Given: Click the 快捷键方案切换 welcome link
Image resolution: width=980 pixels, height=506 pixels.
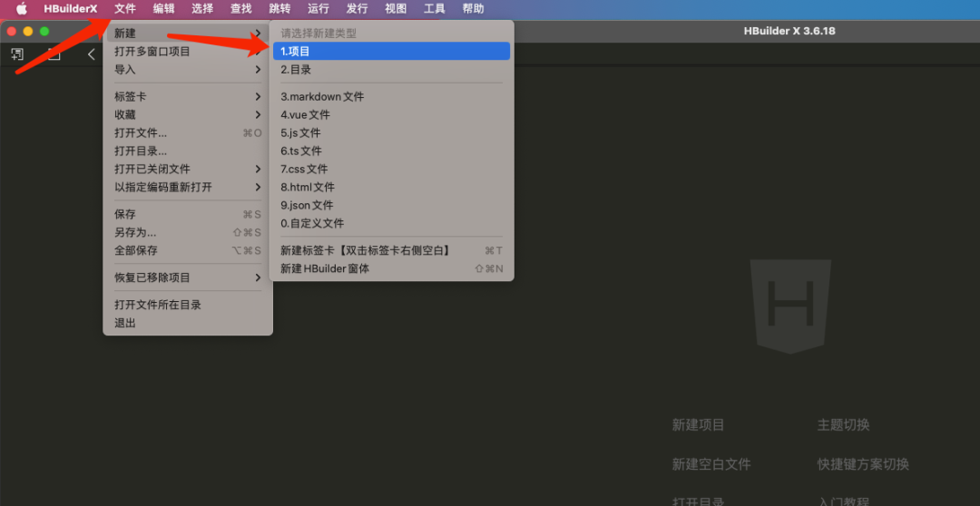Looking at the screenshot, I should click(863, 465).
